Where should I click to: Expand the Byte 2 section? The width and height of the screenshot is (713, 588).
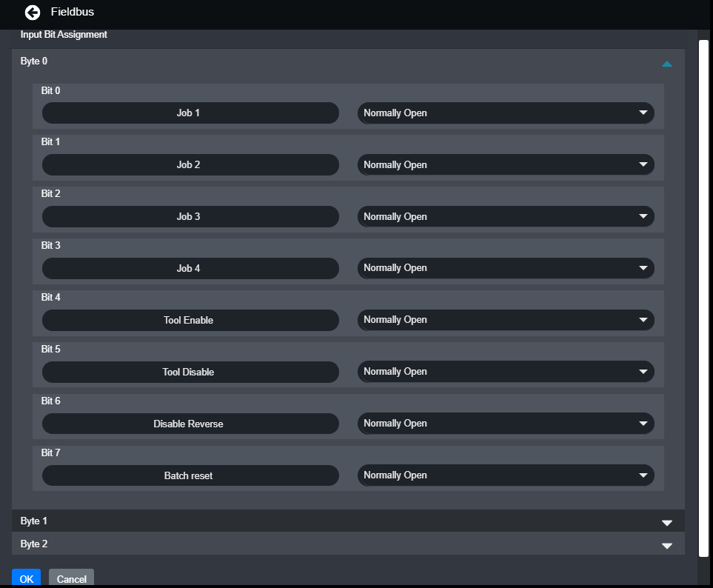(x=666, y=545)
